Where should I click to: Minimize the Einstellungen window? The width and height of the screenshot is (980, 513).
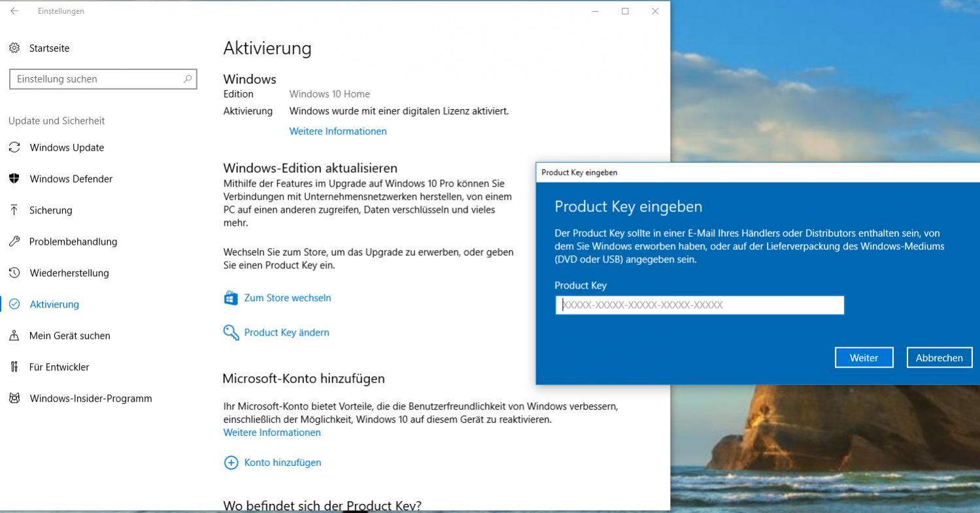tap(595, 11)
